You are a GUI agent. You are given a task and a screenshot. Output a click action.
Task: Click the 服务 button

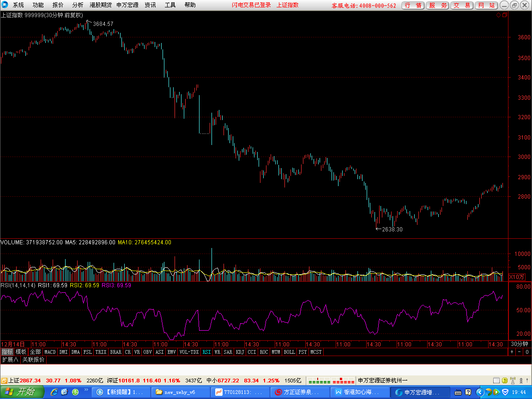[437, 6]
